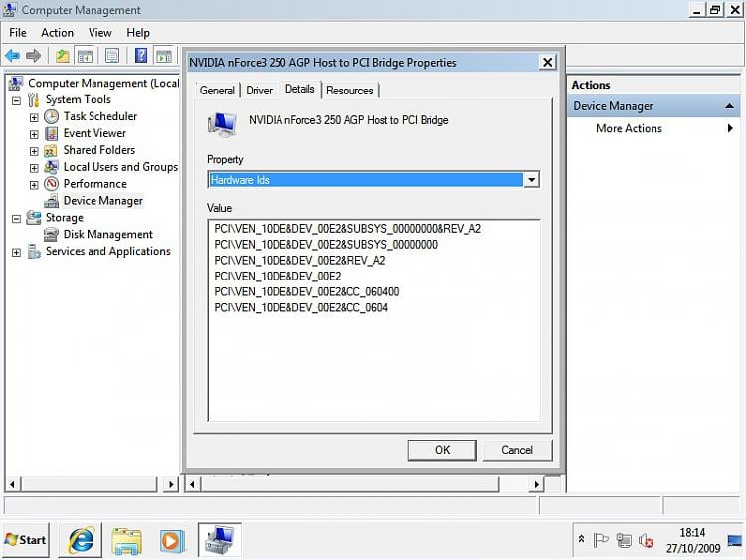The height and width of the screenshot is (560, 746).
Task: Expand Services and Applications node
Action: pos(16,253)
